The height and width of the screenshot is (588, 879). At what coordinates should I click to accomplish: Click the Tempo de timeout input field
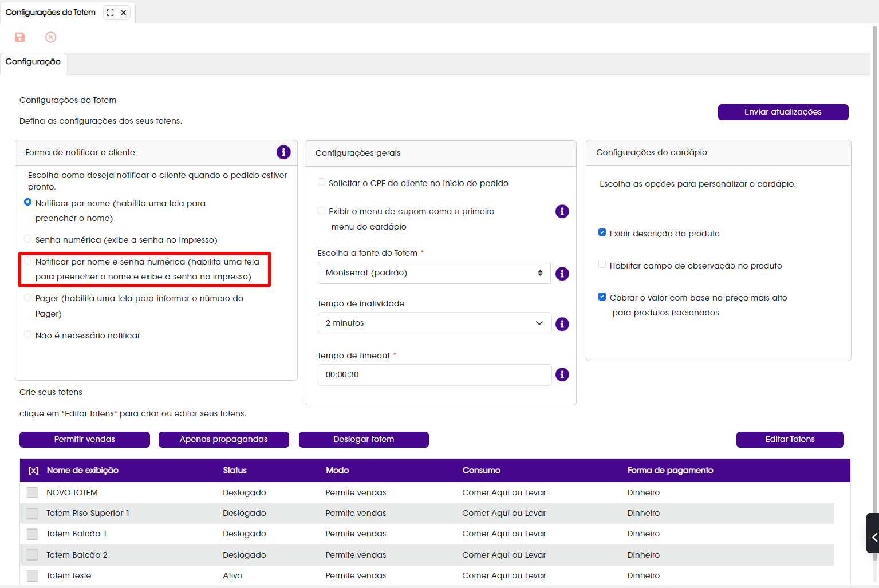pos(435,374)
